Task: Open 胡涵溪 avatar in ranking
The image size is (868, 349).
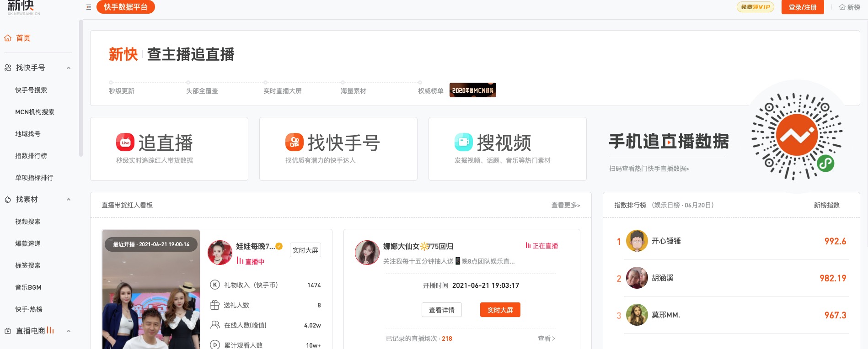Action: [x=637, y=278]
